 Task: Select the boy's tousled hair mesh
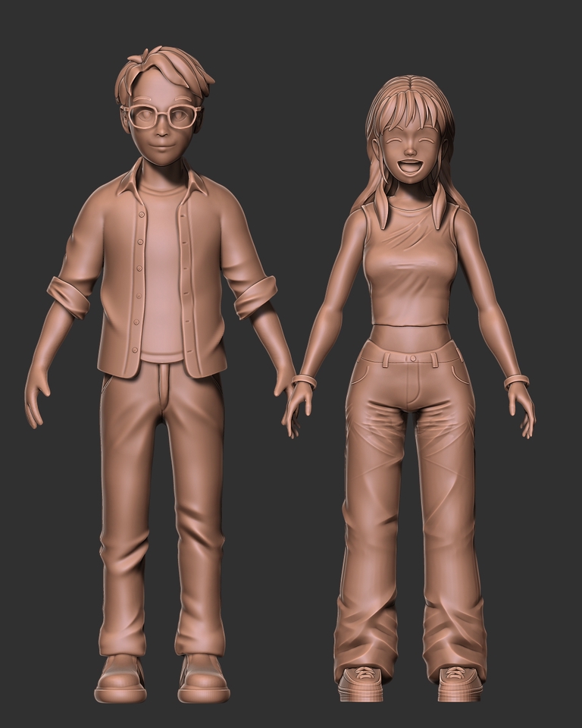point(164,74)
